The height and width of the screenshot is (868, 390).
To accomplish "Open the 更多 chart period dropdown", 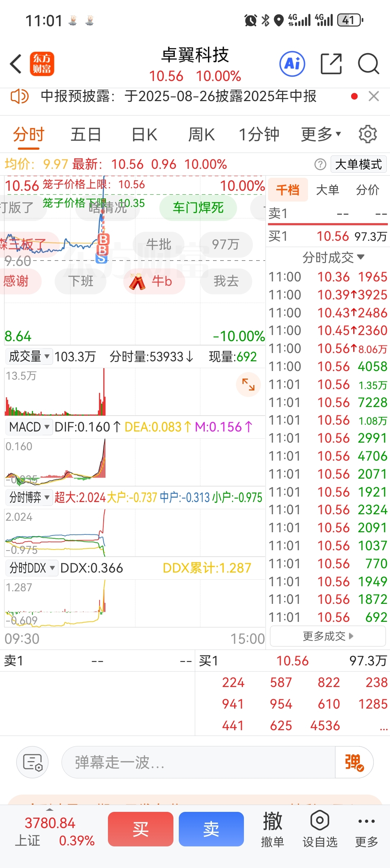I will 321,135.
